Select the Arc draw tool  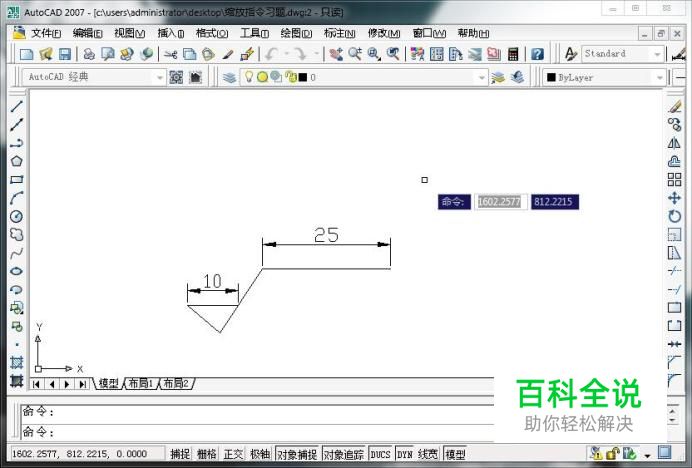coord(16,198)
